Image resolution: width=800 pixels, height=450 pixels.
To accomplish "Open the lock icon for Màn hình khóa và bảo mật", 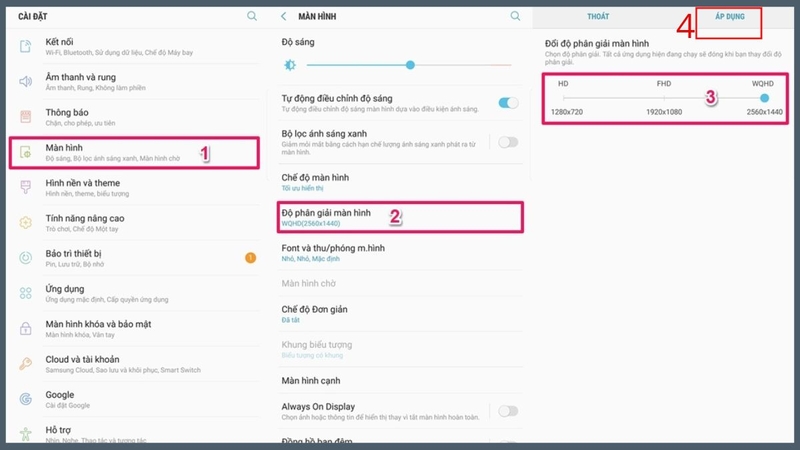I will click(x=26, y=329).
